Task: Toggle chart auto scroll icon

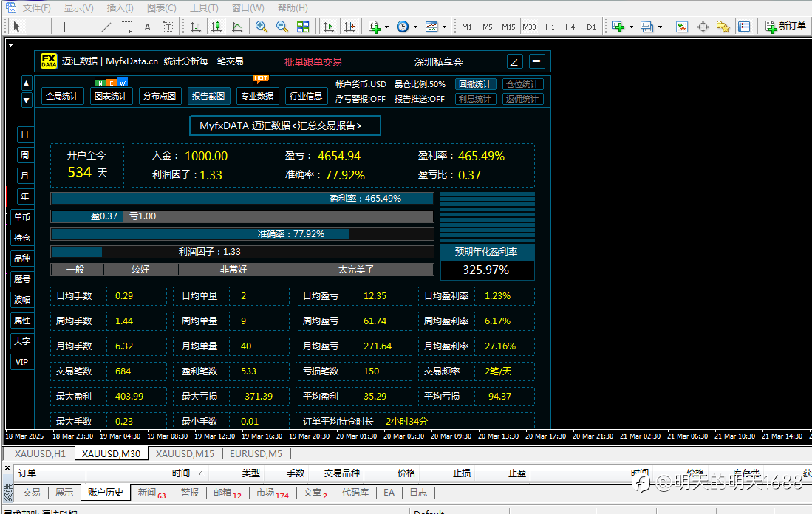Action: pyautogui.click(x=328, y=27)
